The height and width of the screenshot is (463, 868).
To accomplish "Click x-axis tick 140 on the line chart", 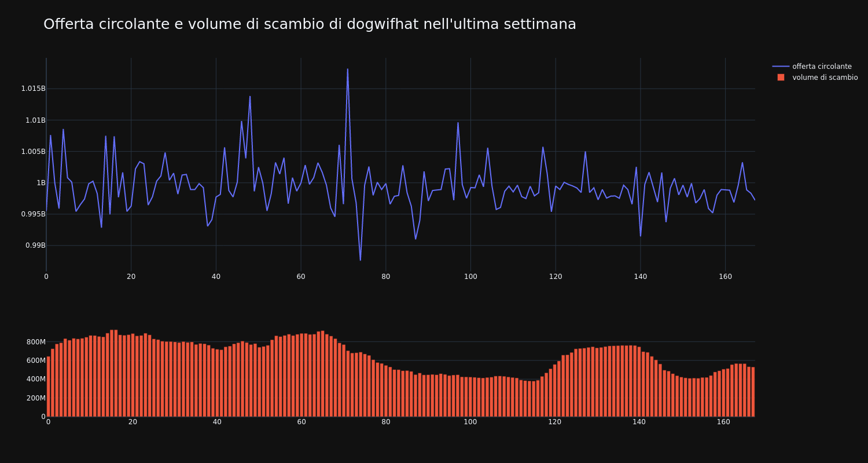I will click(x=640, y=277).
